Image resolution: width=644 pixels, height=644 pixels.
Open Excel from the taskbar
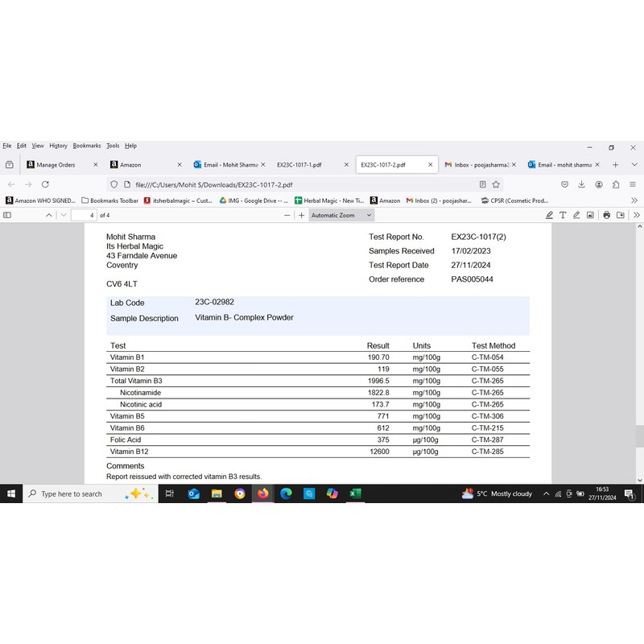coord(355,493)
